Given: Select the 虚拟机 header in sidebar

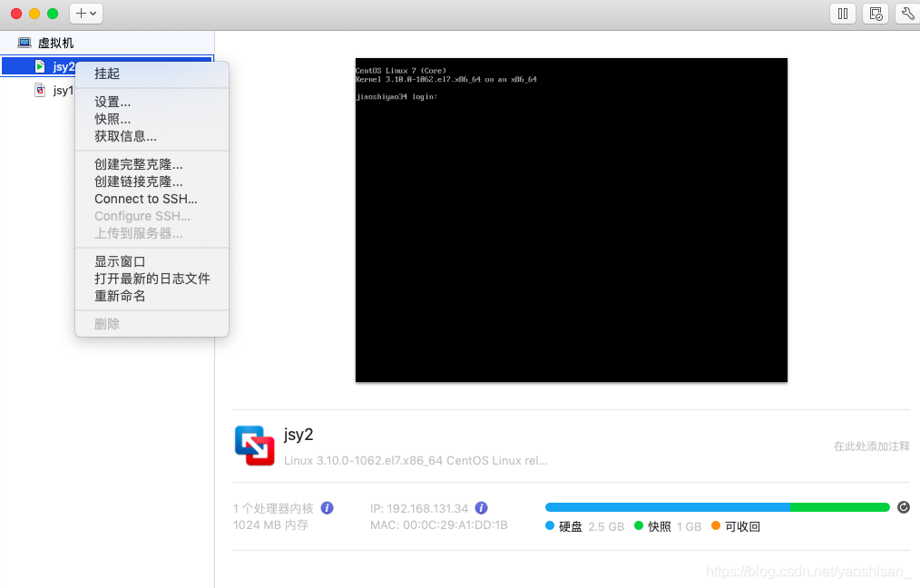Looking at the screenshot, I should click(107, 43).
